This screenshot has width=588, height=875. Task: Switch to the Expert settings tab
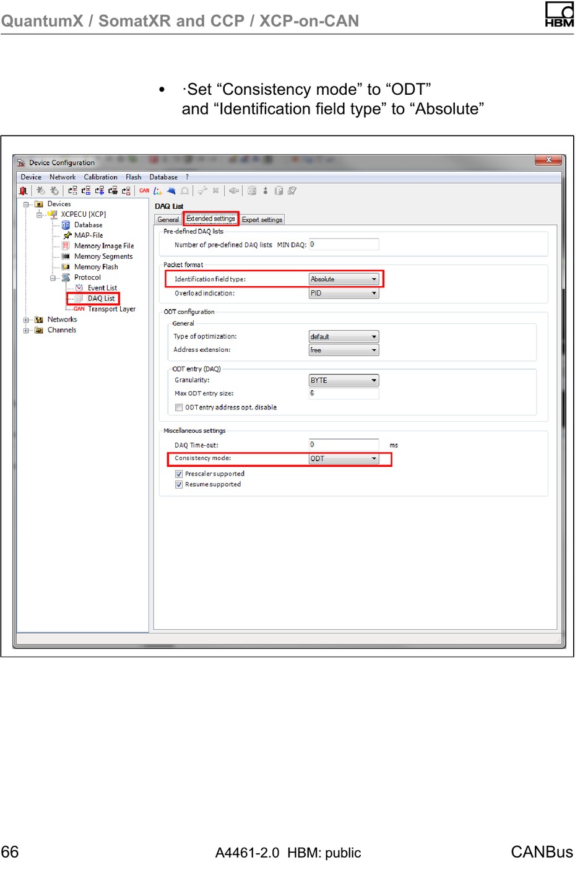click(x=262, y=220)
